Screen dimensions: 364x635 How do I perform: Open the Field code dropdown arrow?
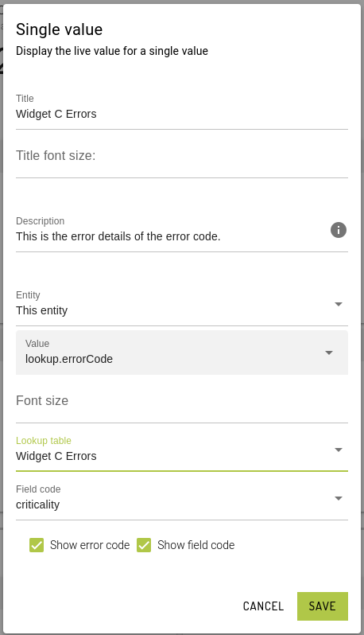pyautogui.click(x=339, y=498)
